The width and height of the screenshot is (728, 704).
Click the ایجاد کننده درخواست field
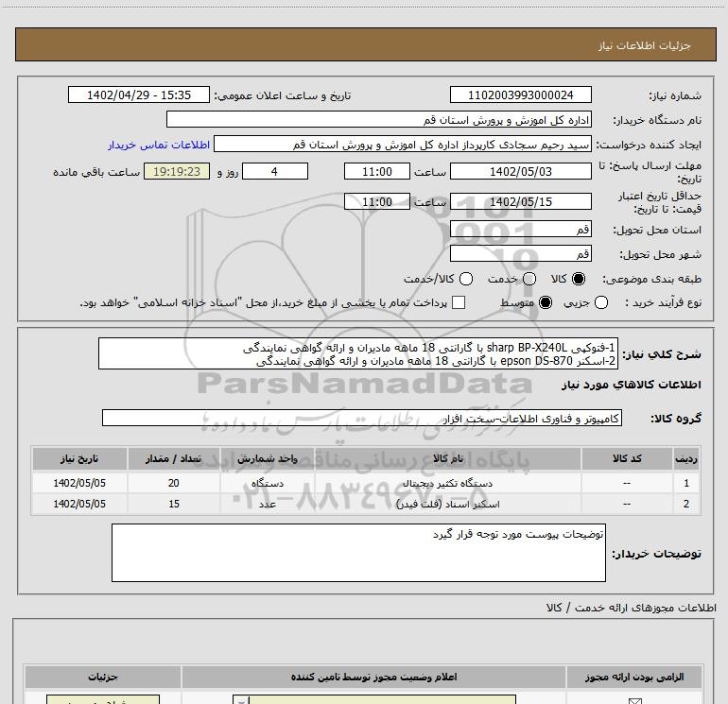(403, 145)
